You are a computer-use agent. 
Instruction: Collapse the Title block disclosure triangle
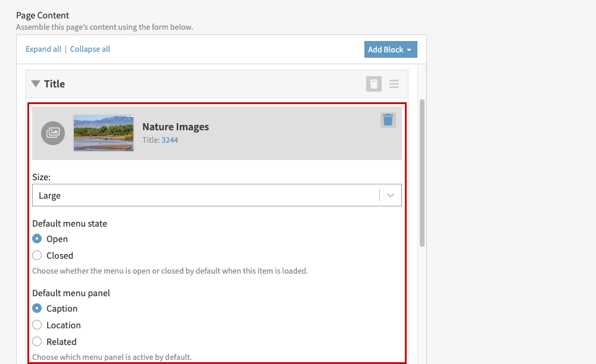coord(35,83)
